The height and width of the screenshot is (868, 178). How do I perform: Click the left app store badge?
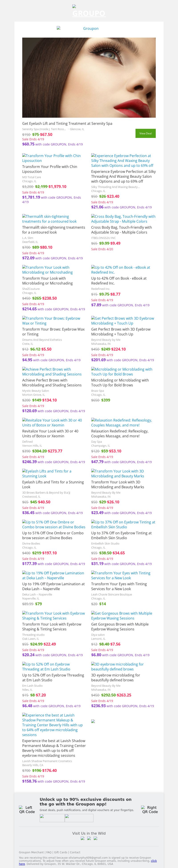click(x=52, y=818)
